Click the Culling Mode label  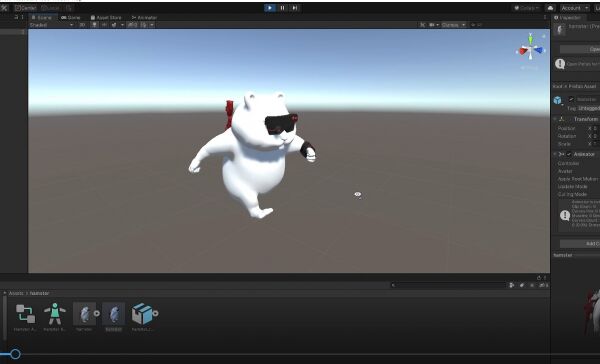pyautogui.click(x=572, y=194)
